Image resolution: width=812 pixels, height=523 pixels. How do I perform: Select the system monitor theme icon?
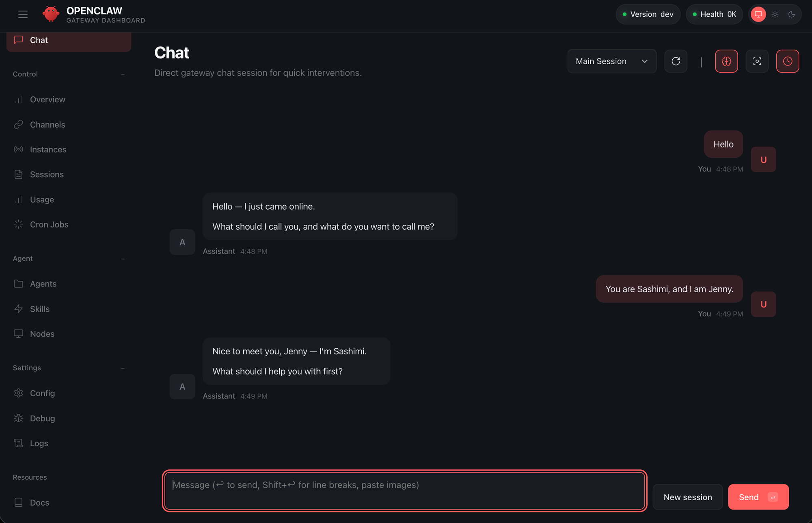(758, 15)
